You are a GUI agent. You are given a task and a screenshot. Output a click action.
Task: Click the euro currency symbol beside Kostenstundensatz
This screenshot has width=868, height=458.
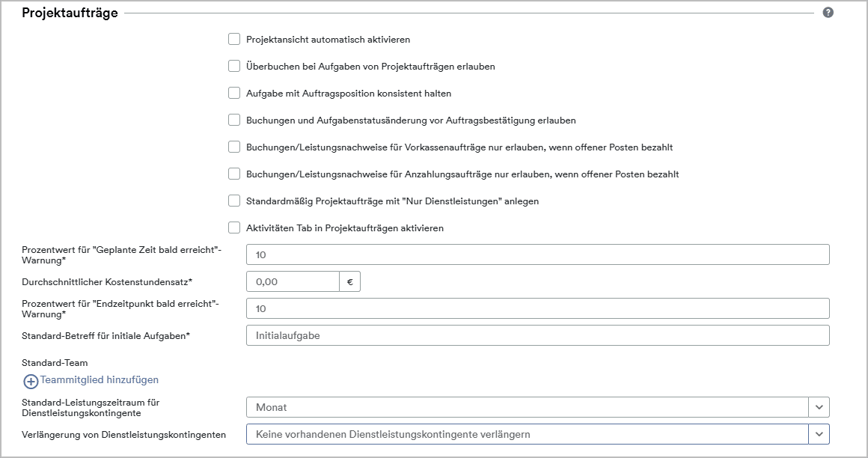(x=350, y=281)
